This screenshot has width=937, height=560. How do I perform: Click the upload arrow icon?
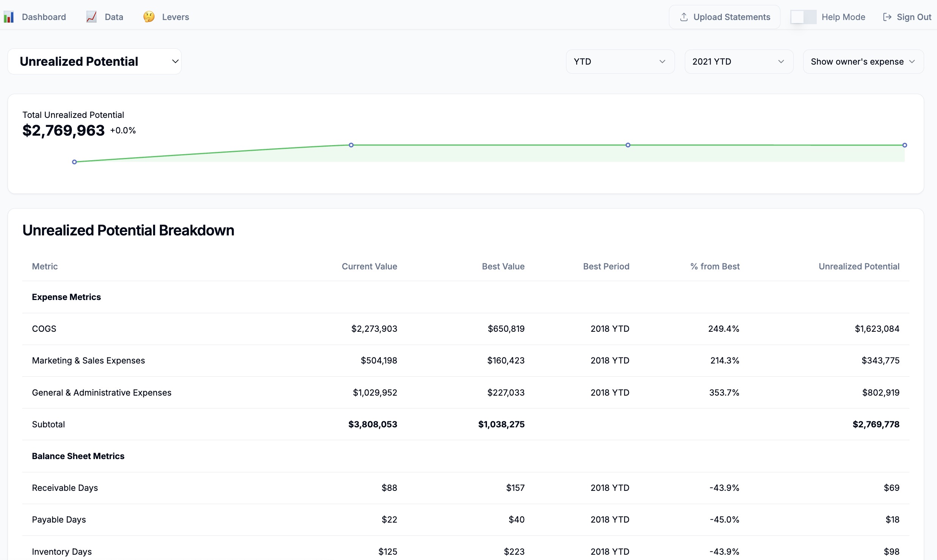(684, 17)
